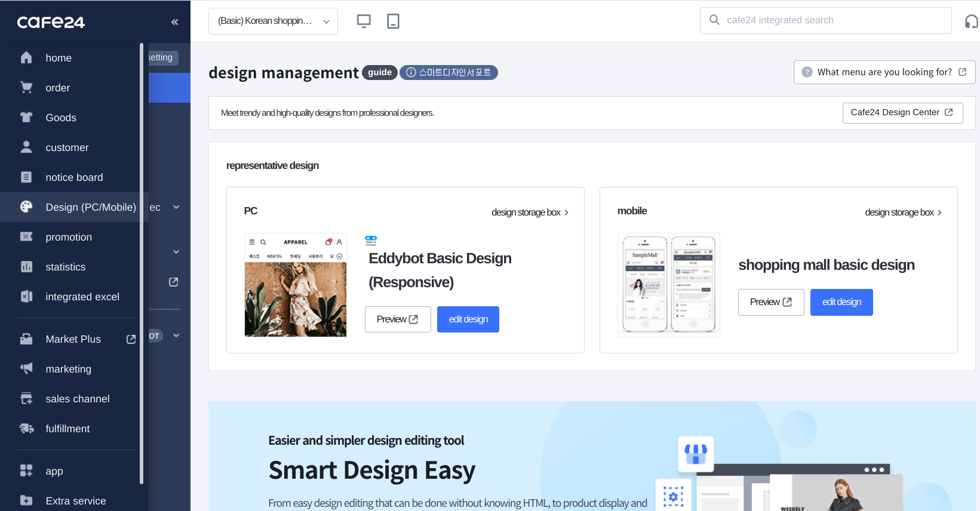
Task: Switch to mobile device preview icon
Action: click(393, 21)
